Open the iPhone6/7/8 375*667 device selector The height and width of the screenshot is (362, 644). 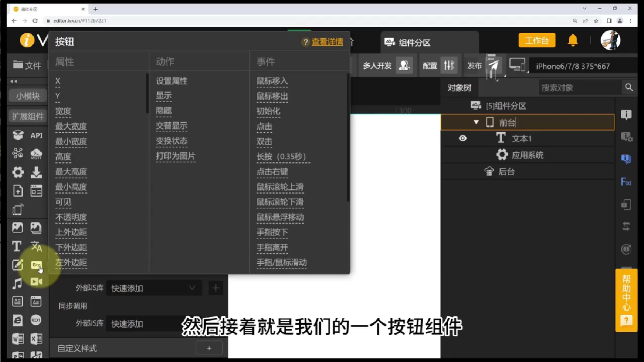(583, 66)
